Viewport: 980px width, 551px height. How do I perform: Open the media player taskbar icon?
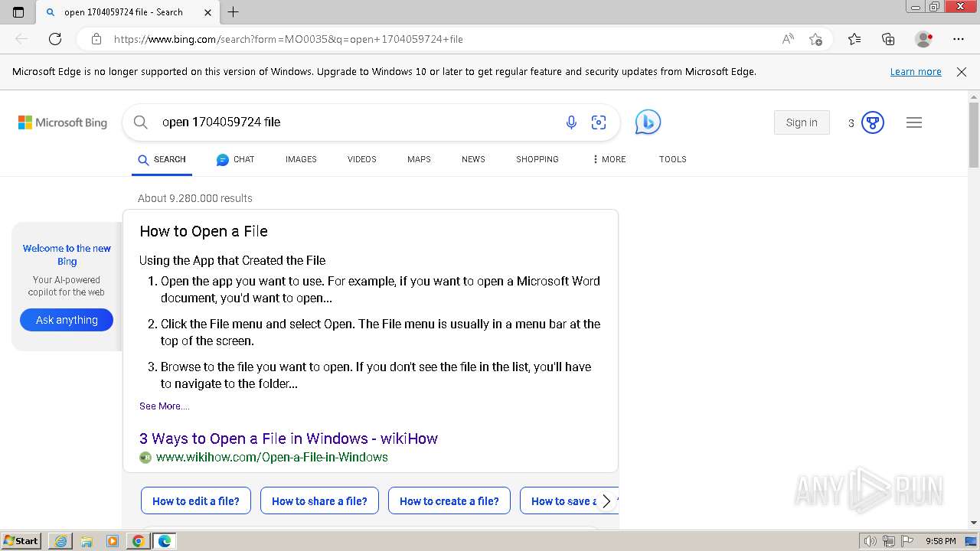pyautogui.click(x=113, y=541)
